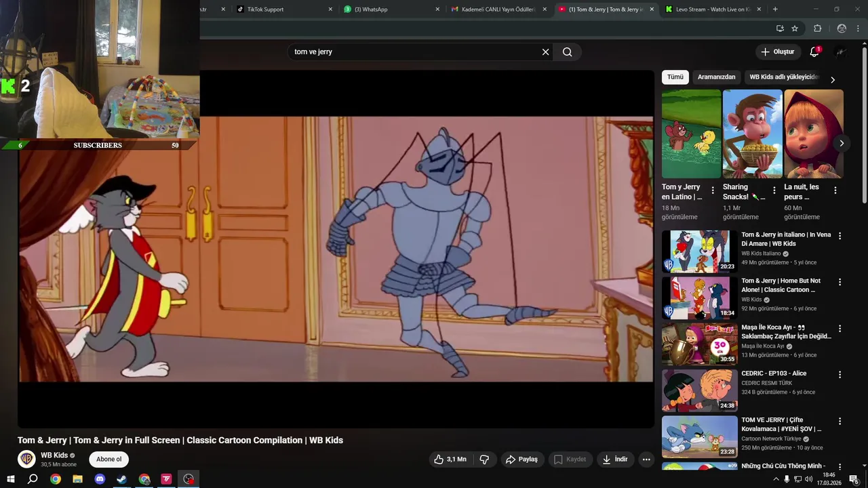The width and height of the screenshot is (868, 488).
Task: Select the Tümü filter chip
Action: [675, 77]
